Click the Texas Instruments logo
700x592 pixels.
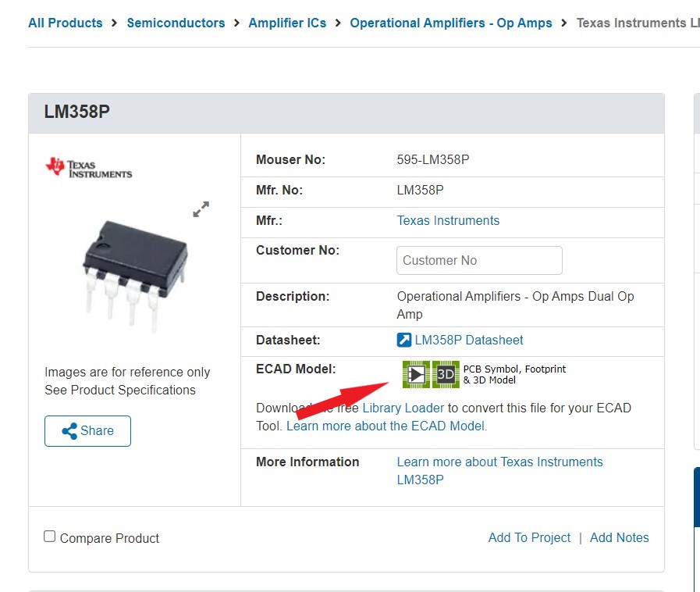(89, 167)
